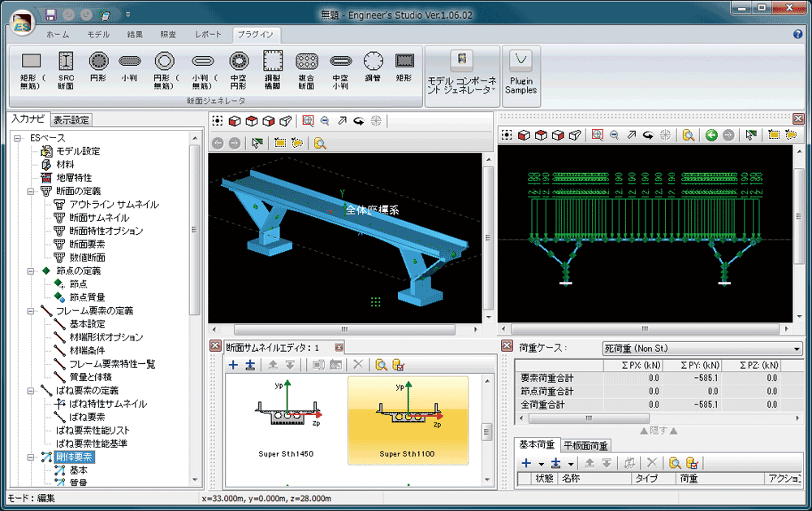Click the search magnifier icon in 3D view toolbar
The height and width of the screenshot is (511, 812).
[x=320, y=143]
